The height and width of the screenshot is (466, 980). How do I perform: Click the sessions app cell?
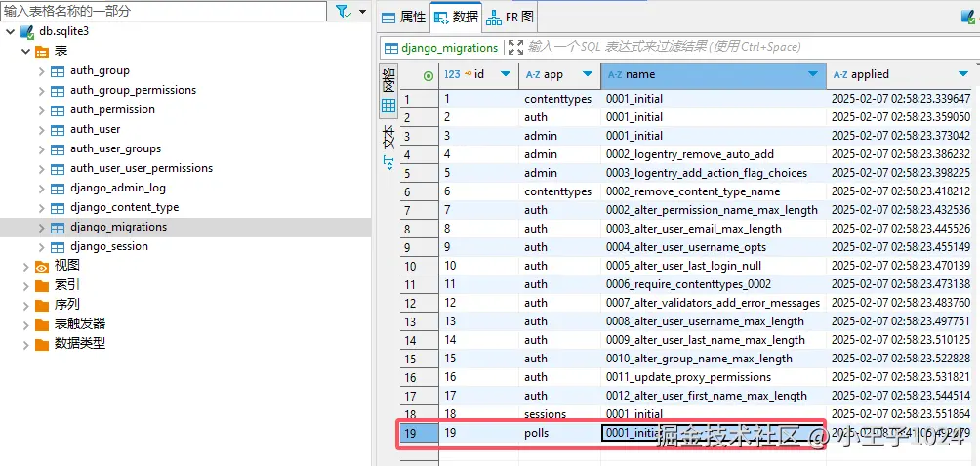(559, 414)
